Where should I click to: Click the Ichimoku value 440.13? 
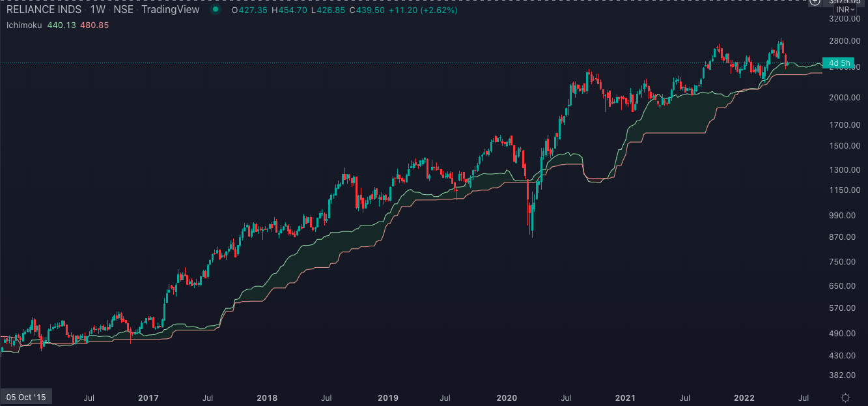61,25
